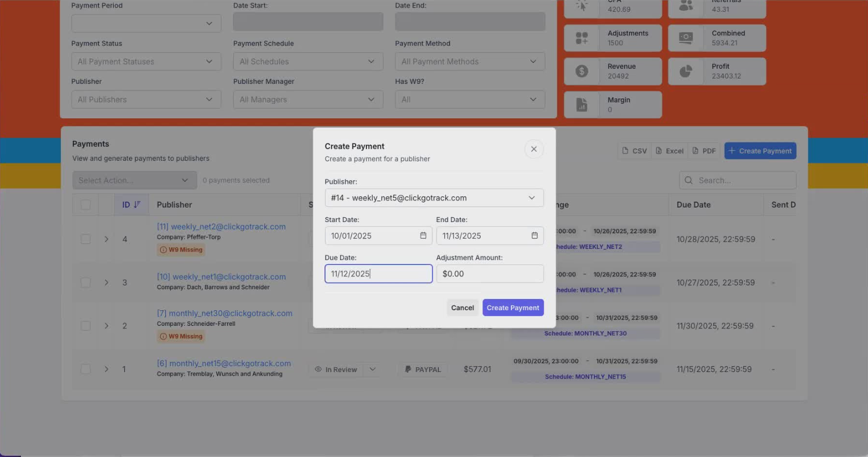Click the Profit pie chart icon
Viewport: 868px width, 457px height.
click(686, 71)
